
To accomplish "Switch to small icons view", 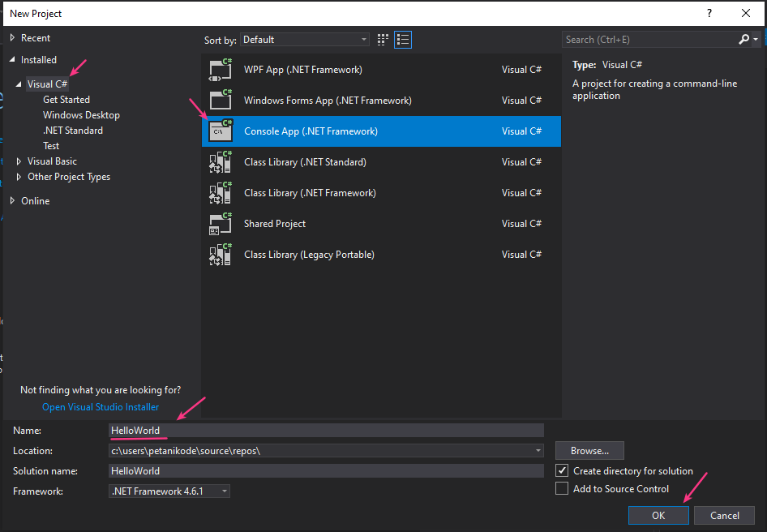I will [383, 40].
